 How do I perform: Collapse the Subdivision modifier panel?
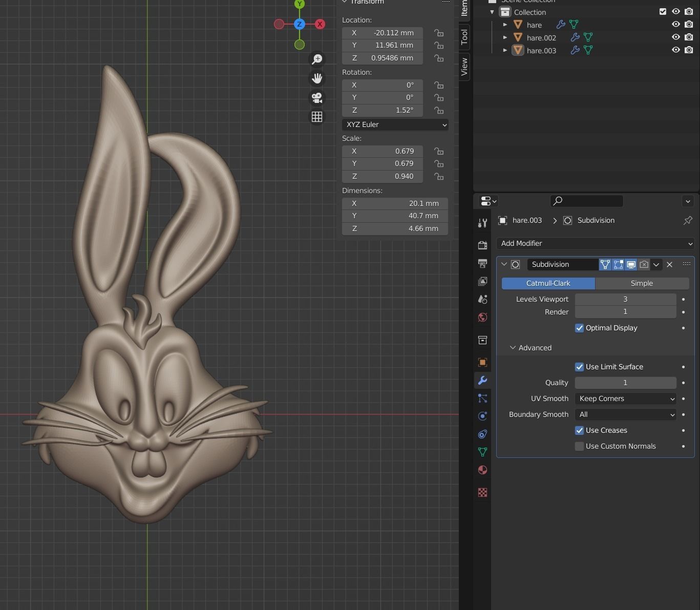[x=504, y=264]
